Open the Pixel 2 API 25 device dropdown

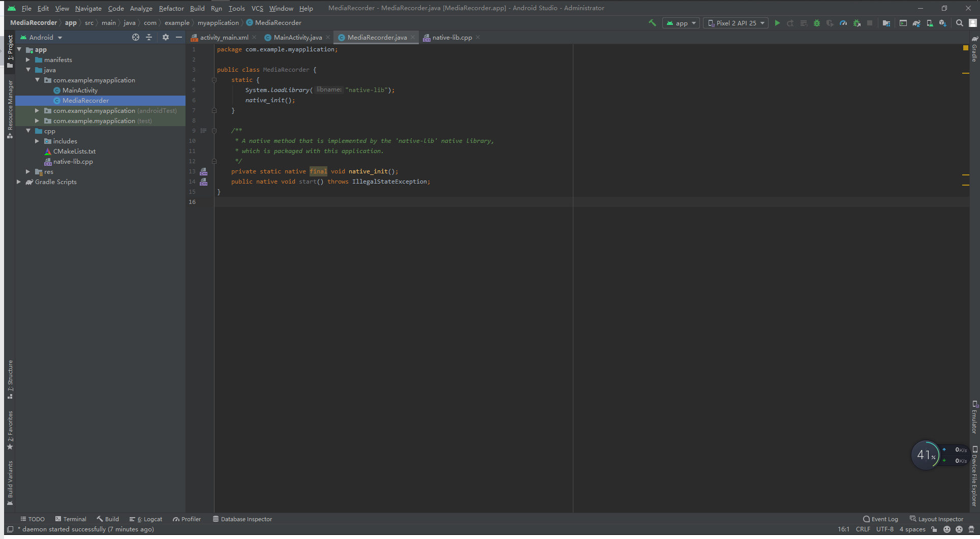point(736,23)
